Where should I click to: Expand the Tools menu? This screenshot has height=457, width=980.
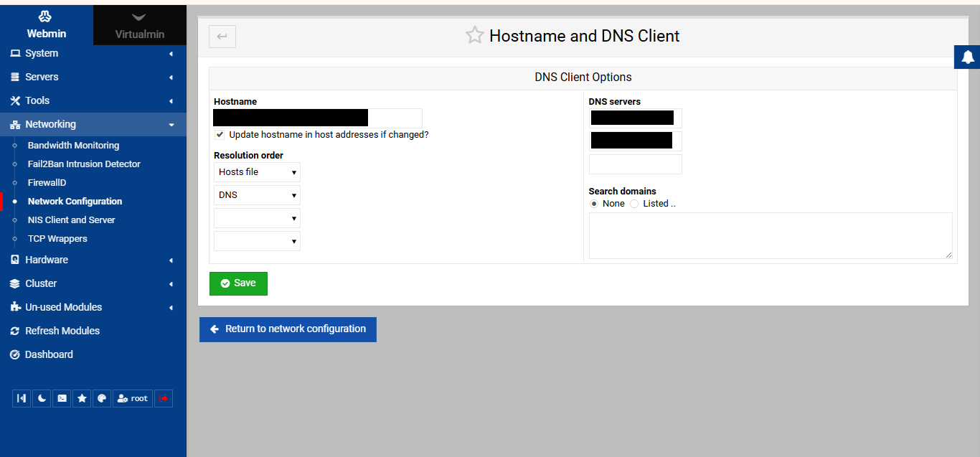(x=93, y=100)
